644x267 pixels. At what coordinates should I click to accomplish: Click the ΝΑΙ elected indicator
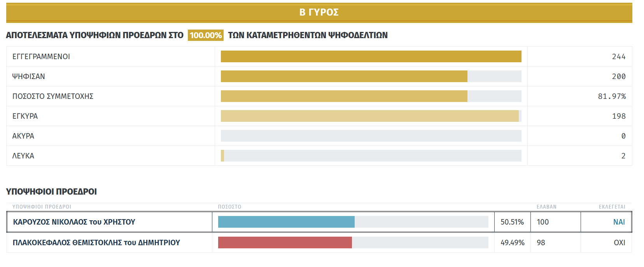pyautogui.click(x=619, y=222)
